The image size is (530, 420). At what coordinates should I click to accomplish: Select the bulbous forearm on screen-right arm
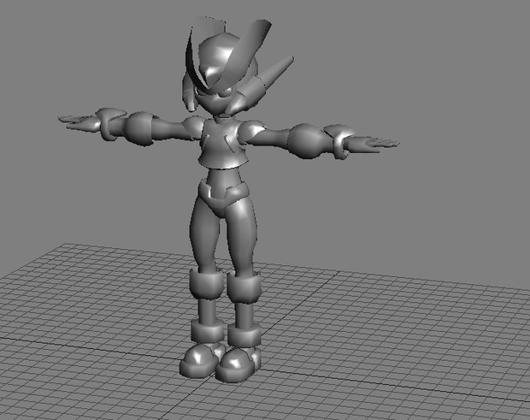click(x=307, y=141)
